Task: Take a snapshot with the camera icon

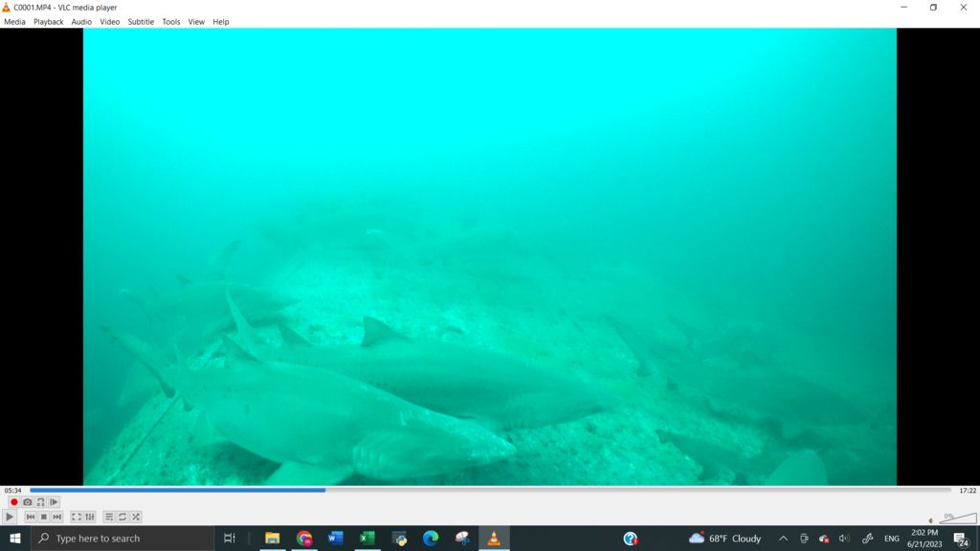Action: 28,502
